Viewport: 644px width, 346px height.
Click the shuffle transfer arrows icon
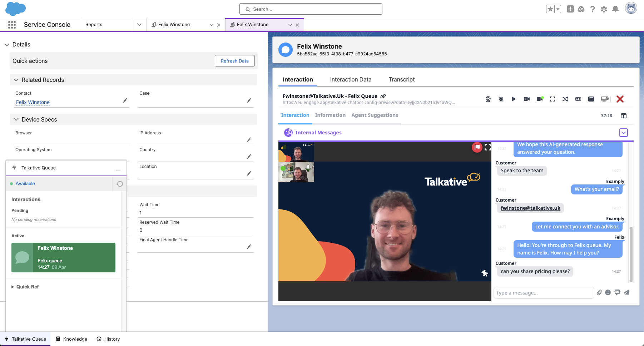click(565, 99)
